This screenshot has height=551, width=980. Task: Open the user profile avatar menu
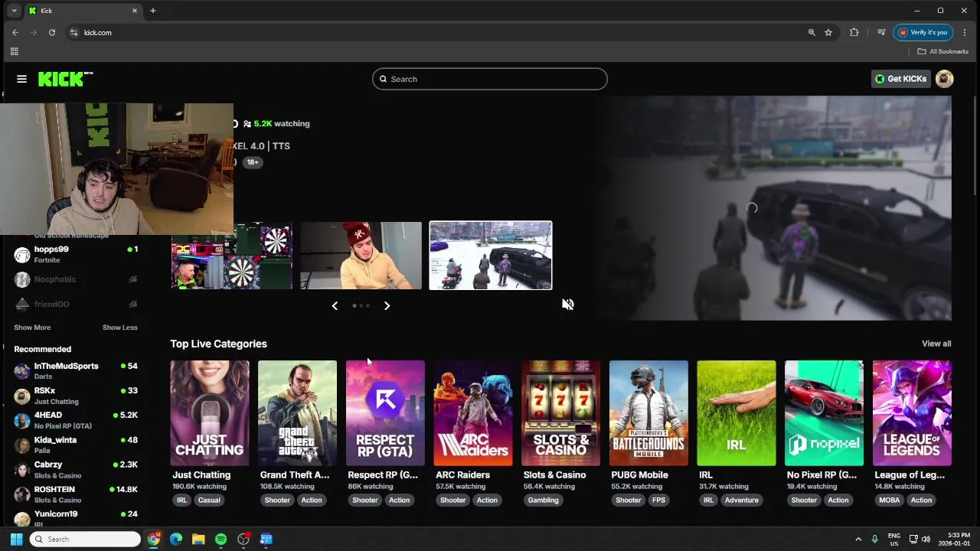coord(944,79)
